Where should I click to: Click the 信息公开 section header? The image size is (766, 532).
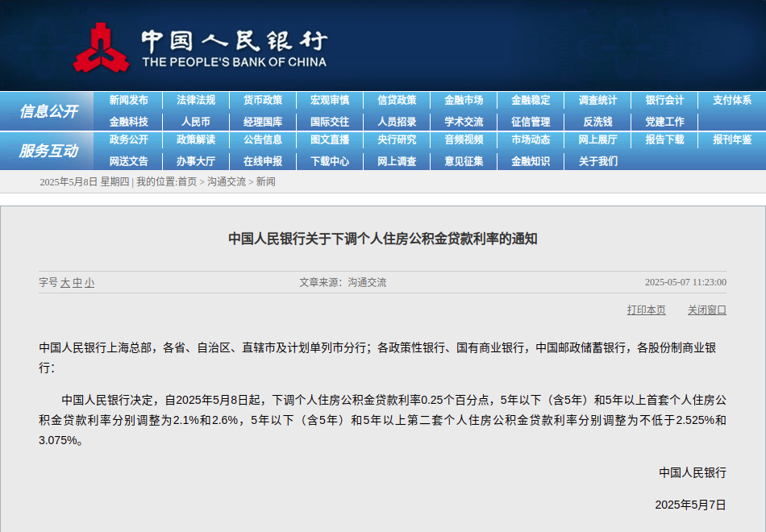pyautogui.click(x=48, y=111)
